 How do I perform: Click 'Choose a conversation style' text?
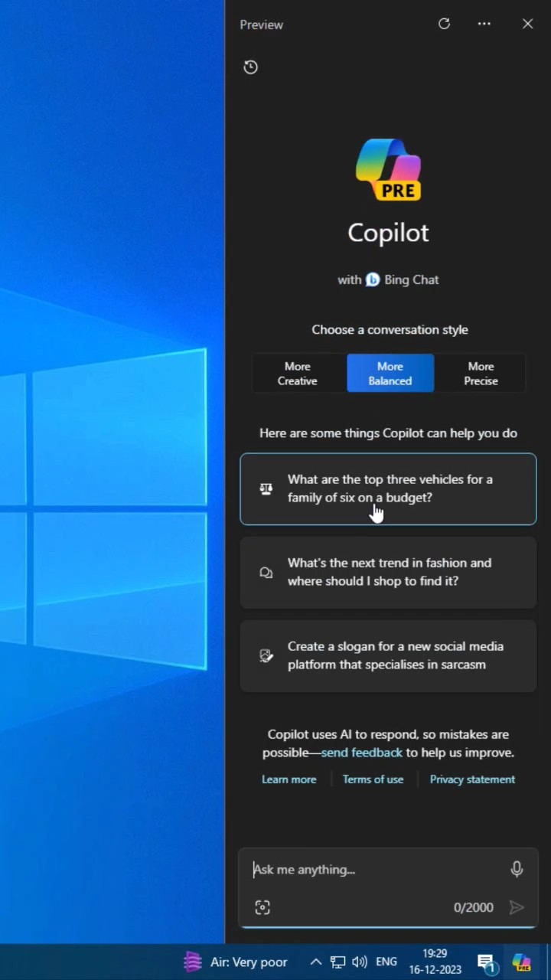click(x=390, y=329)
